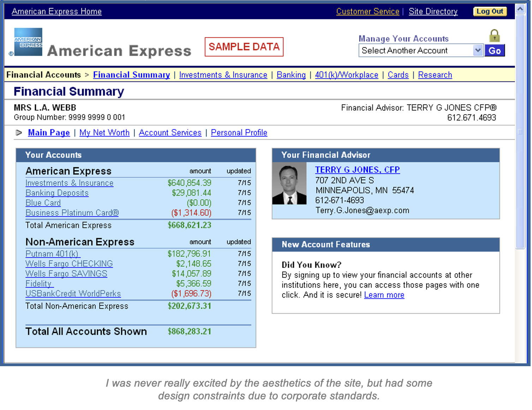Select the Financial Summary tab
532x410 pixels.
pyautogui.click(x=131, y=75)
